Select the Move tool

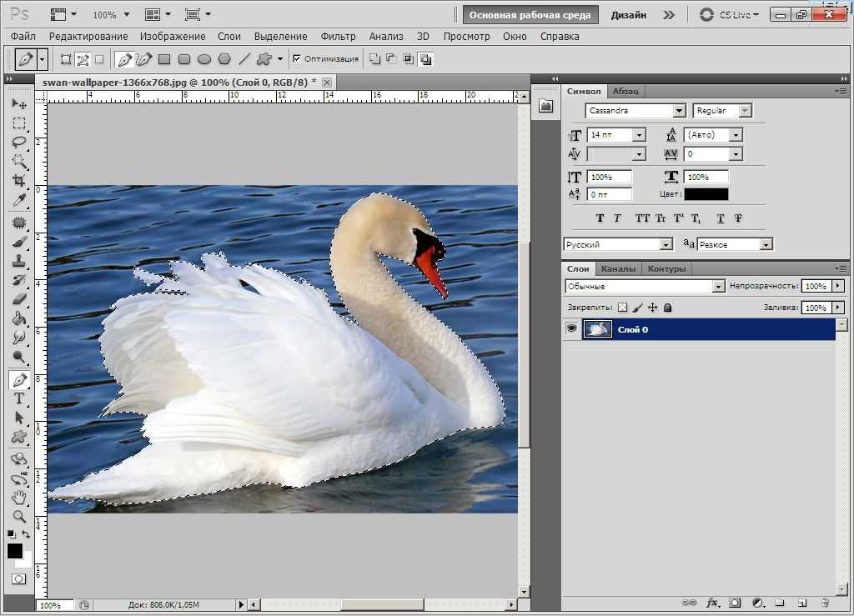click(19, 103)
